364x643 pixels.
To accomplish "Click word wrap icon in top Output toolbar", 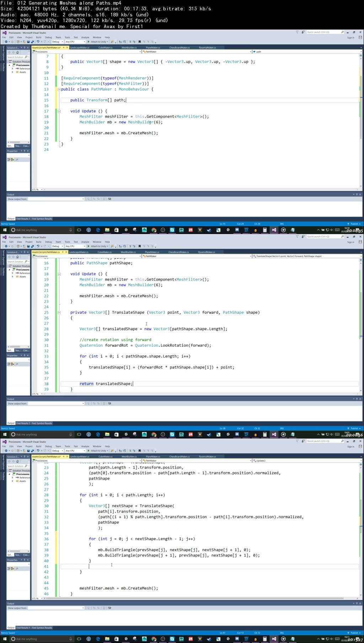I will [109, 199].
